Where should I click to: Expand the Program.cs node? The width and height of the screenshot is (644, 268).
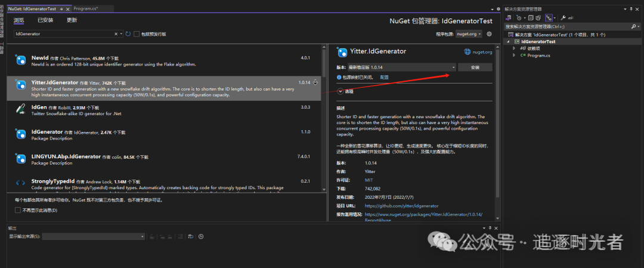[x=514, y=55]
